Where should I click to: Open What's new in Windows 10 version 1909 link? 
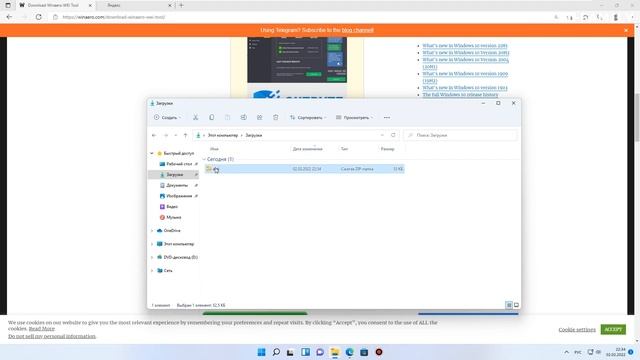click(x=465, y=74)
